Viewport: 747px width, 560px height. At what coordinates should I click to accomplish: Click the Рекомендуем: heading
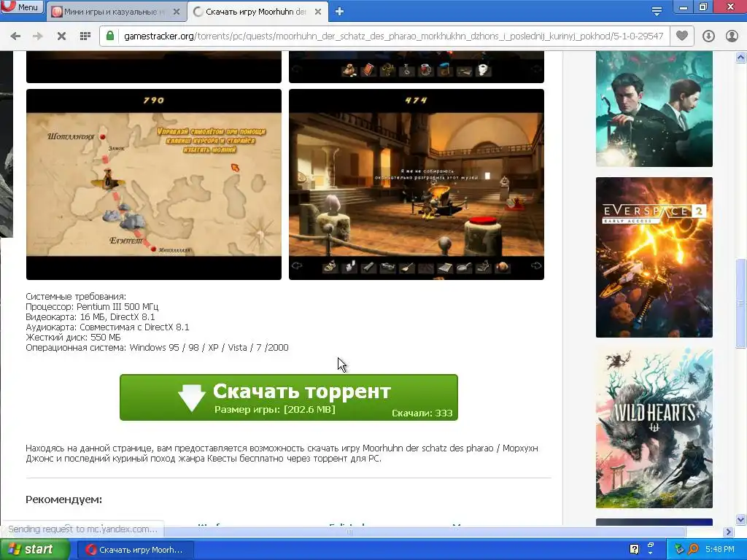click(x=64, y=499)
